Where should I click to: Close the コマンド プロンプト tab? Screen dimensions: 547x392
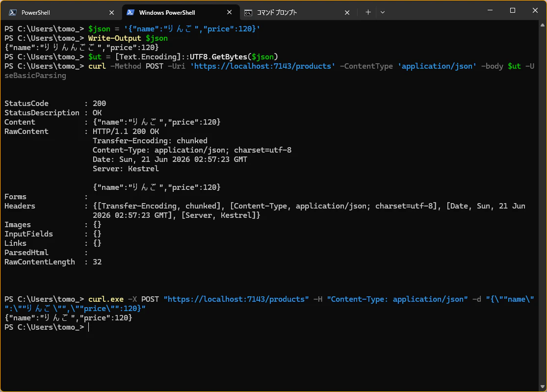(347, 13)
